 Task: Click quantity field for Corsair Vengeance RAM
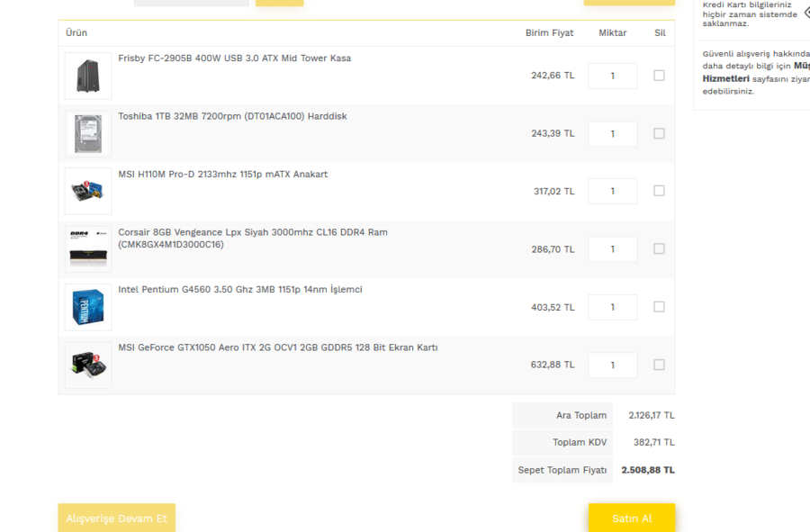click(613, 249)
